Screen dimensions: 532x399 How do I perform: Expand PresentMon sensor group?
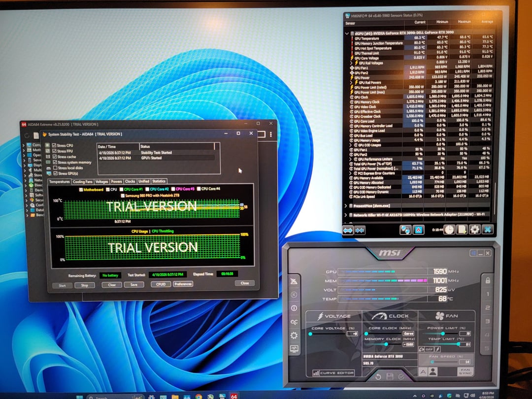(x=346, y=205)
